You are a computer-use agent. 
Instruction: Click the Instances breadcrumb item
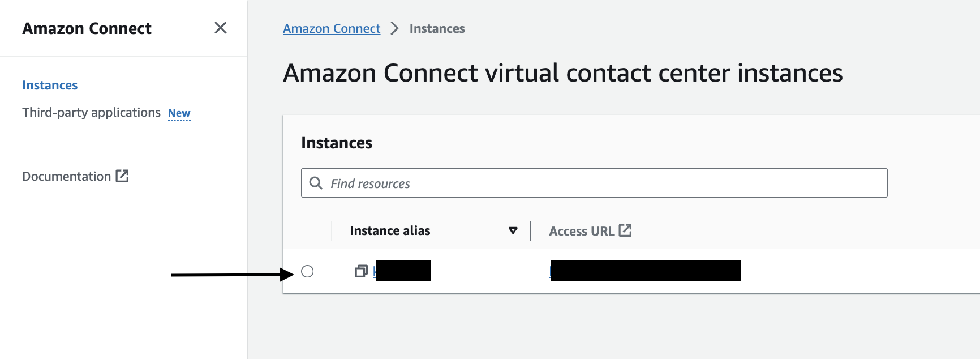coord(437,28)
